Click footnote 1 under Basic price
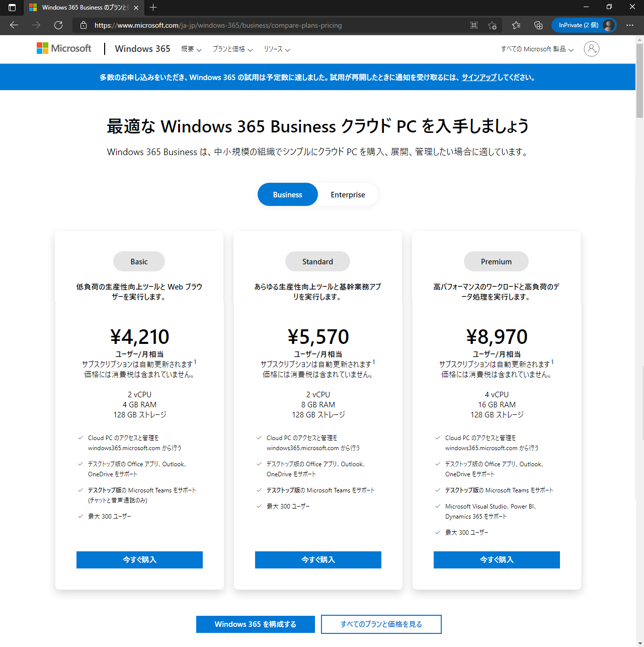Image resolution: width=644 pixels, height=647 pixels. [195, 362]
